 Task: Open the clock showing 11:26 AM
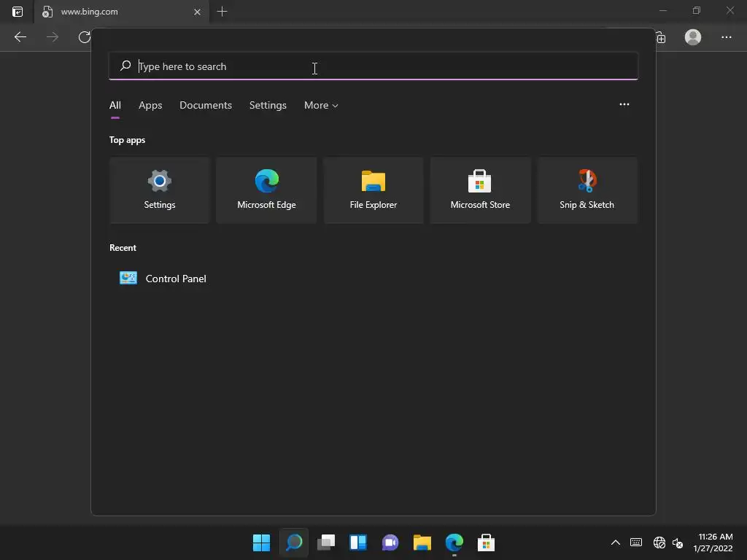(x=713, y=542)
